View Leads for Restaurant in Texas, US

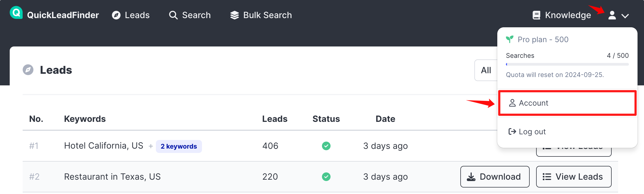tap(574, 177)
